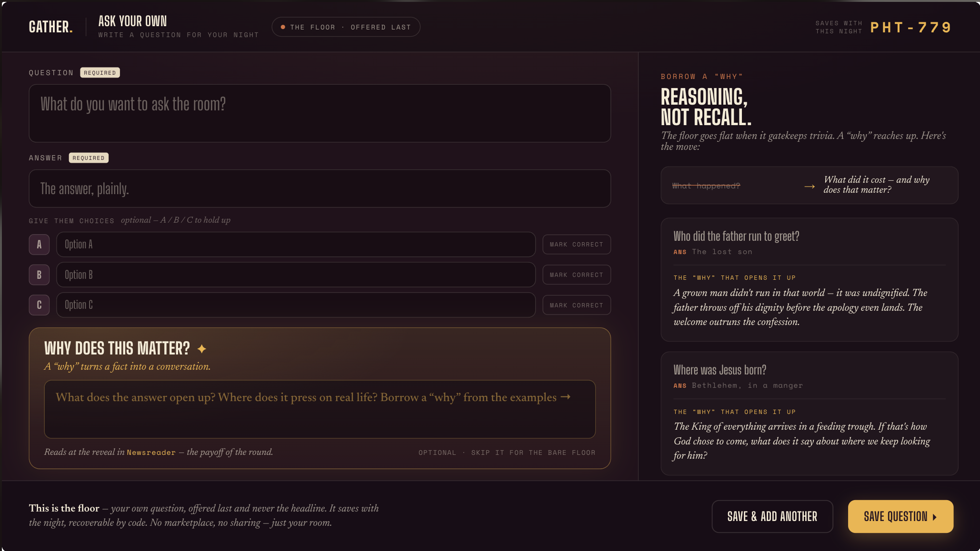Click into the Option B field
The width and height of the screenshot is (980, 551).
(x=296, y=275)
